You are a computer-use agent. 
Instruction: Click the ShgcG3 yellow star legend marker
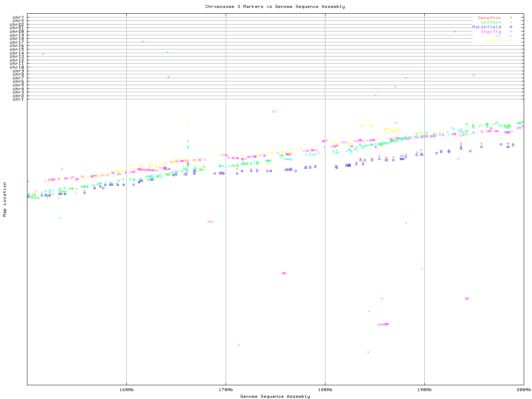click(511, 41)
